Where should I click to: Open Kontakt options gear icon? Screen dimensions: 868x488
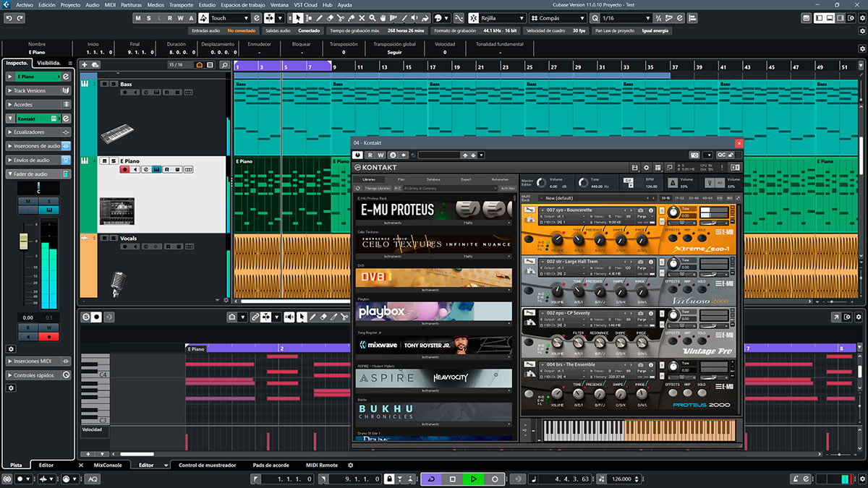647,167
